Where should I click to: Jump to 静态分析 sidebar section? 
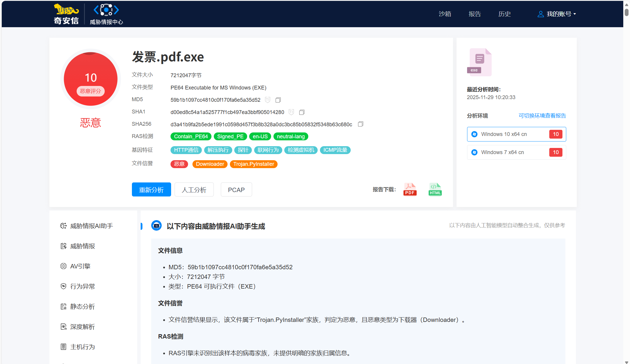pos(82,307)
